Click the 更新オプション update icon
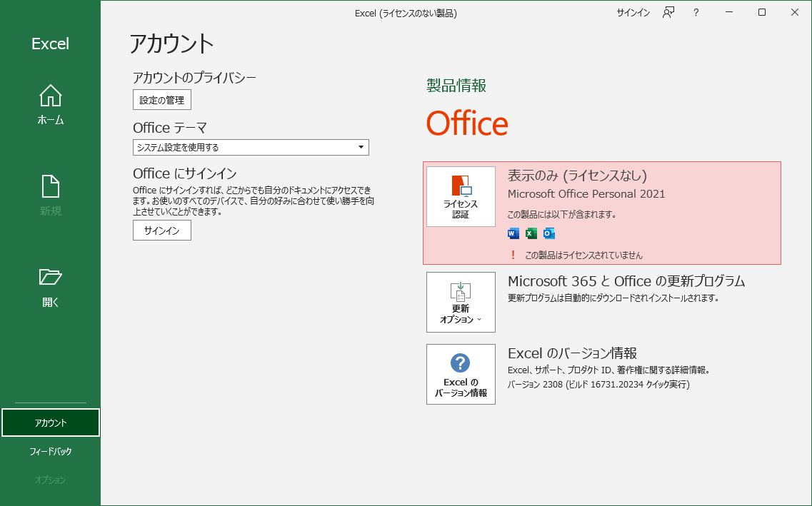 point(461,303)
